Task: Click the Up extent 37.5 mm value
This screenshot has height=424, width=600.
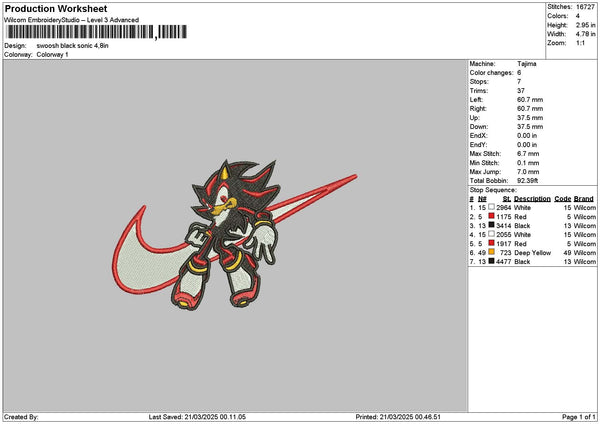Action: click(x=530, y=118)
